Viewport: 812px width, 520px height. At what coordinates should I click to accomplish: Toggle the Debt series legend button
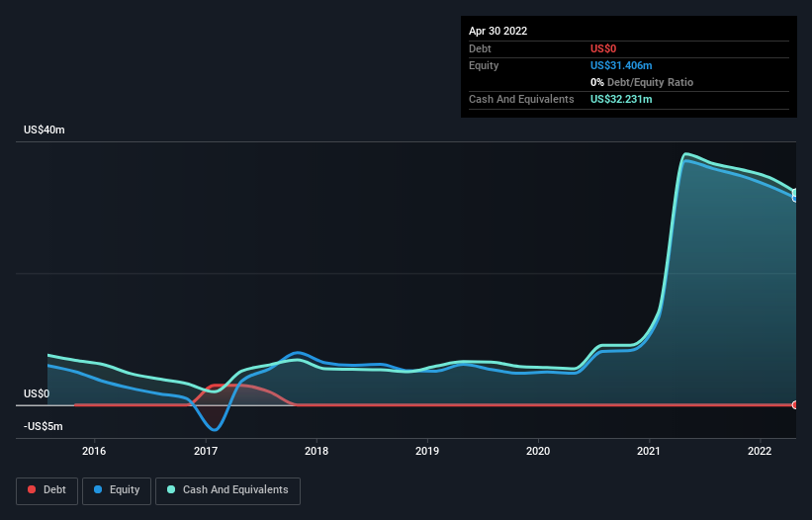click(46, 490)
